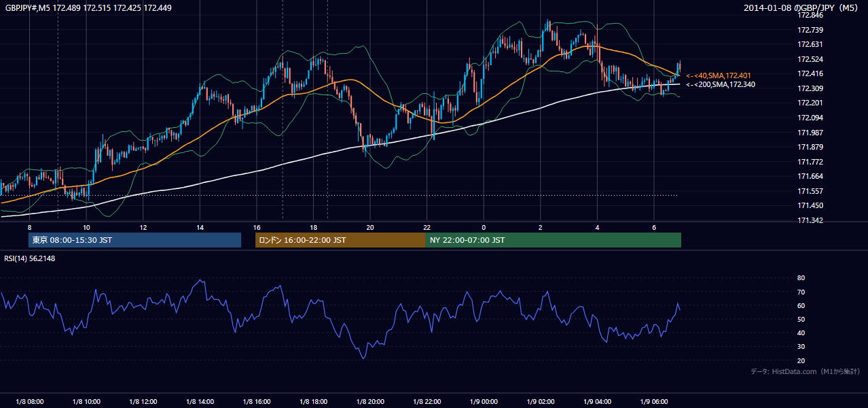Click hour label 12 under price chart

(x=143, y=227)
